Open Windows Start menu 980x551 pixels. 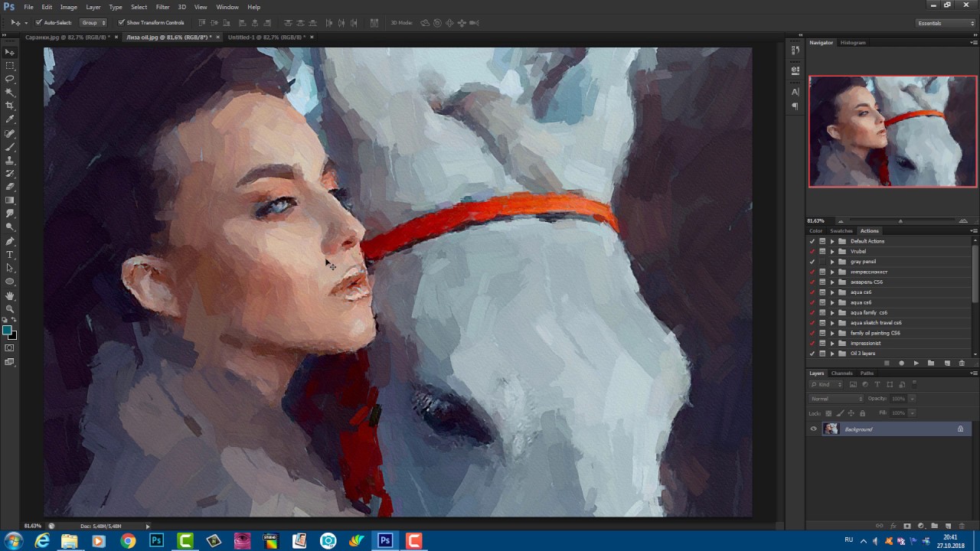[x=13, y=541]
